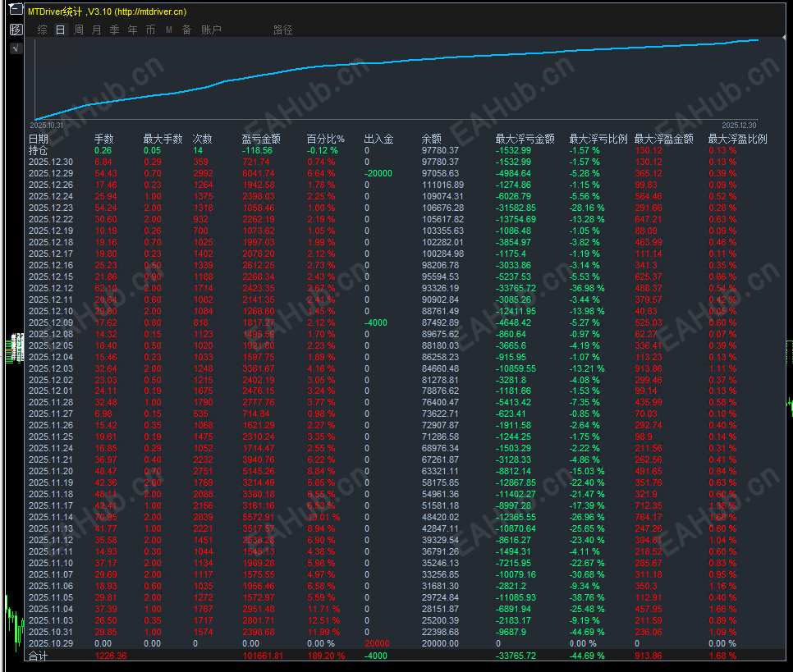Click the 出入金 column header
Viewport: 793px width, 672px height.
378,139
